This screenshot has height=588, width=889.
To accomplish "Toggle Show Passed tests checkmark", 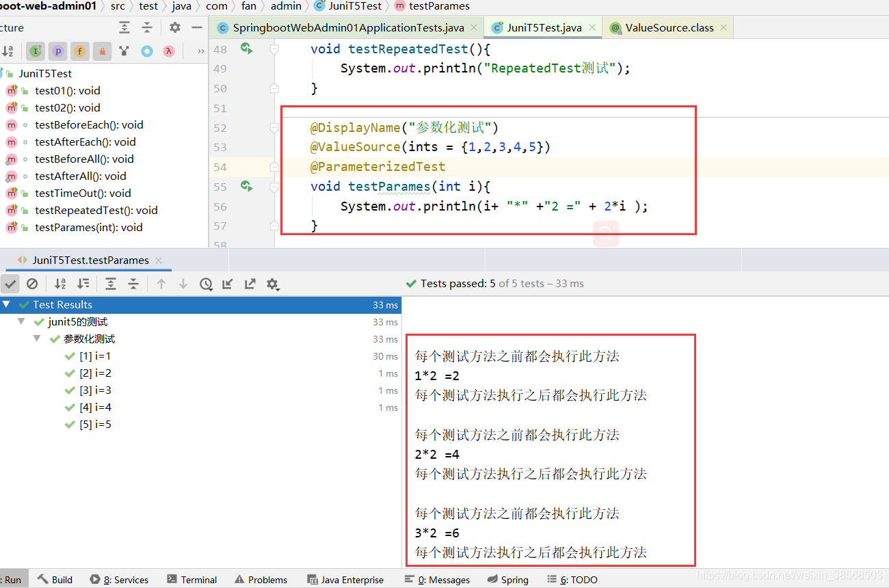I will pyautogui.click(x=10, y=284).
